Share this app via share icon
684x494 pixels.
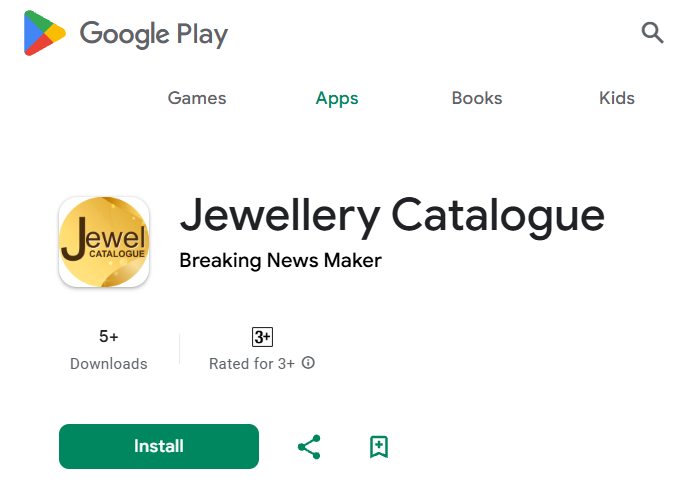309,447
